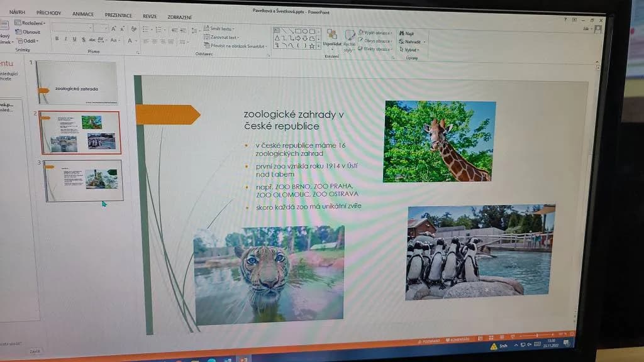Open the NÁVRH ribbon tab
Screen dimensions: 644x362
[17, 12]
